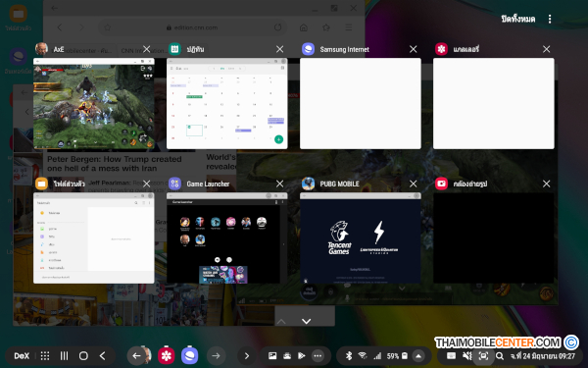Click reload icon in browser address bar
This screenshot has height=368, width=588.
click(278, 27)
